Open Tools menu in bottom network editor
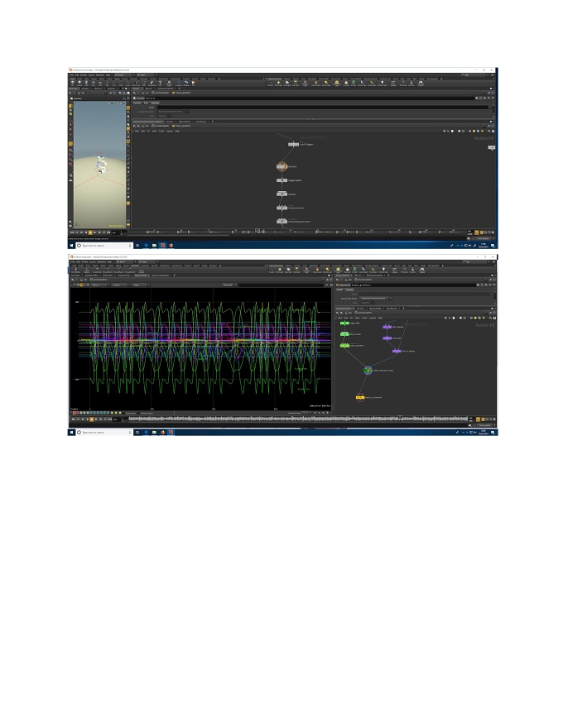Viewport: 563px width, 728px height. (x=364, y=318)
